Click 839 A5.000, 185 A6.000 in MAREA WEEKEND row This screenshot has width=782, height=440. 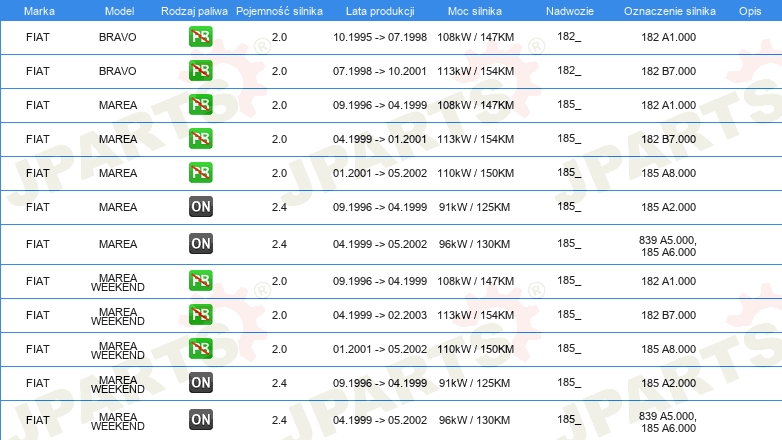(x=668, y=422)
